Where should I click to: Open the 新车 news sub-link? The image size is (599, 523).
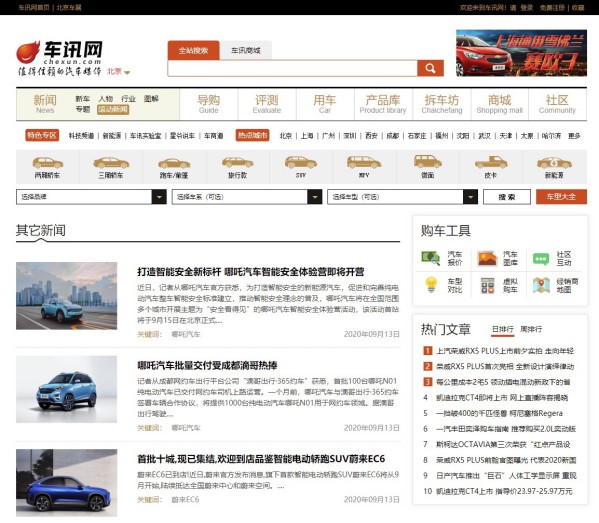click(x=83, y=99)
